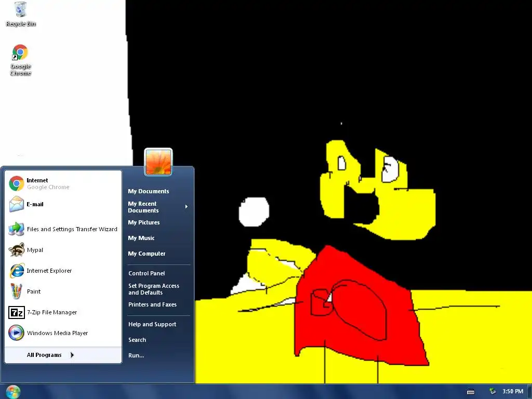Expand My Recent Documents submenu arrow
The width and height of the screenshot is (532, 399).
[187, 207]
